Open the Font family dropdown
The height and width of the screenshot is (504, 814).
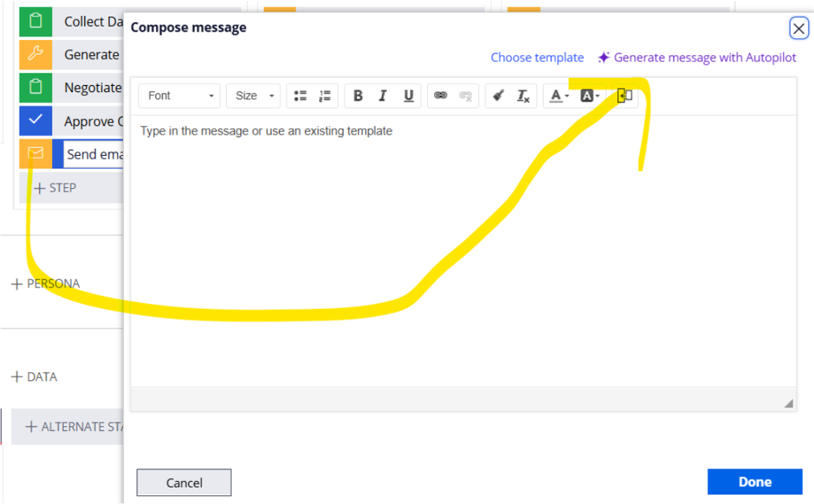(179, 95)
